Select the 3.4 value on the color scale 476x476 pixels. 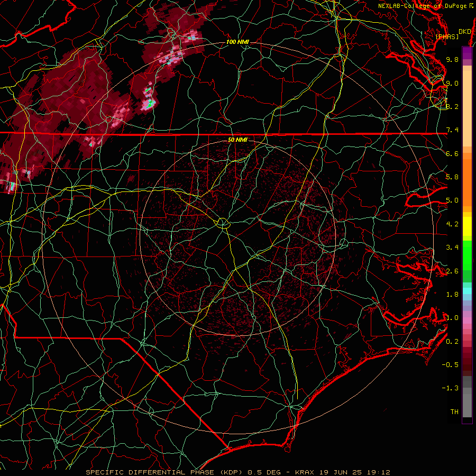[452, 248]
